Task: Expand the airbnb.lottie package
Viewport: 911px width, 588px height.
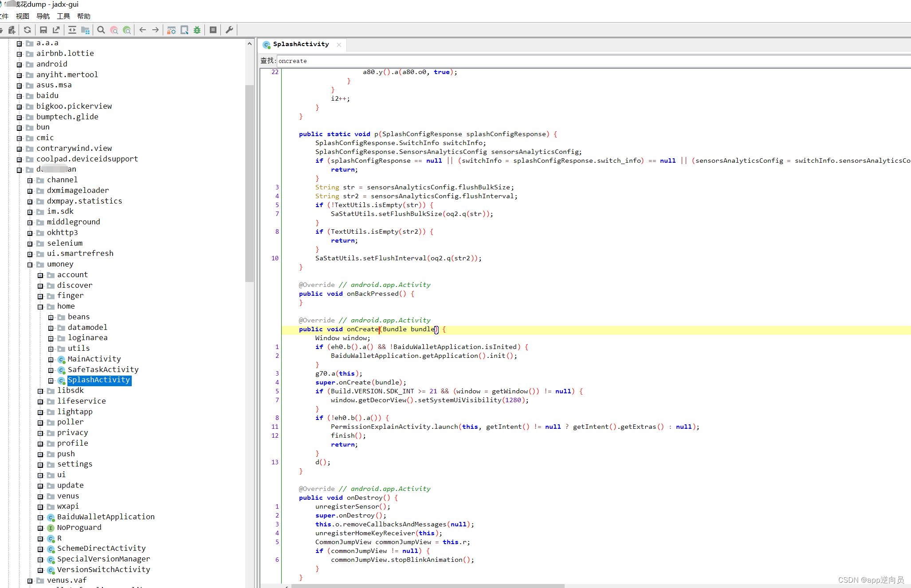Action: [19, 54]
